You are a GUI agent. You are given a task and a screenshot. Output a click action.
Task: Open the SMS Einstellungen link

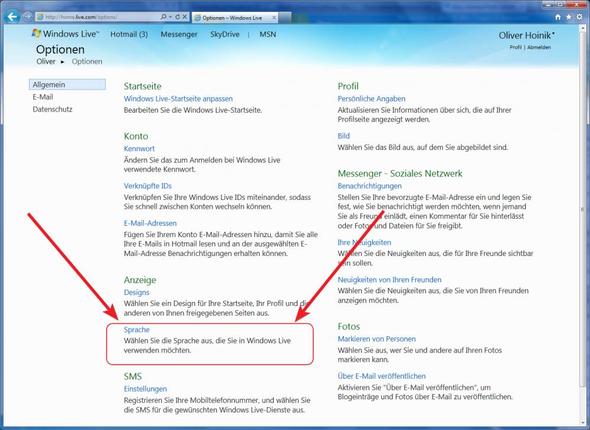tap(145, 389)
